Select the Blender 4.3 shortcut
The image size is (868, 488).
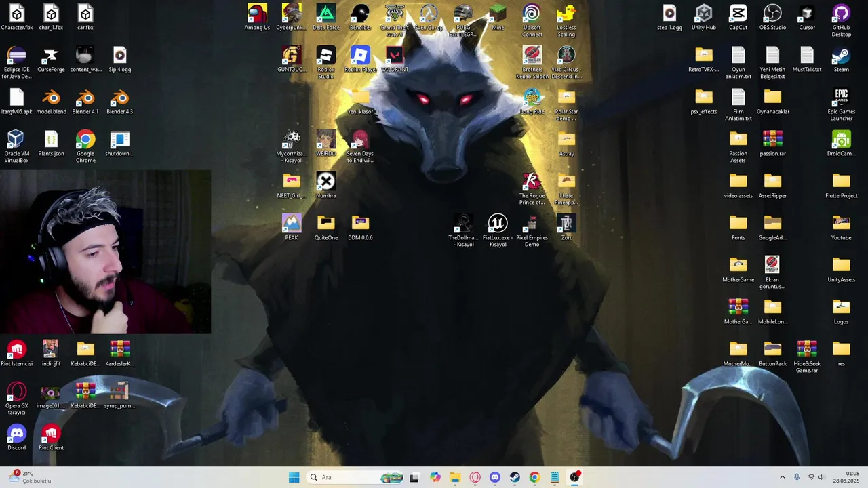(119, 102)
